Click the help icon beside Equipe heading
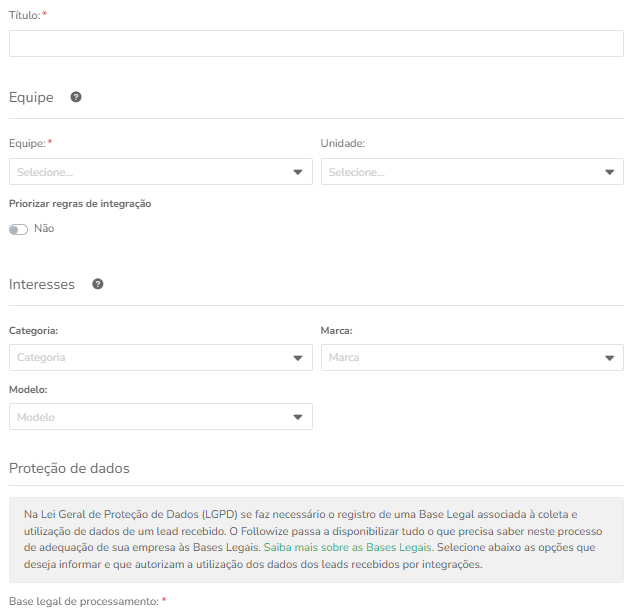Screen dimensions: 631x615 coord(76,97)
